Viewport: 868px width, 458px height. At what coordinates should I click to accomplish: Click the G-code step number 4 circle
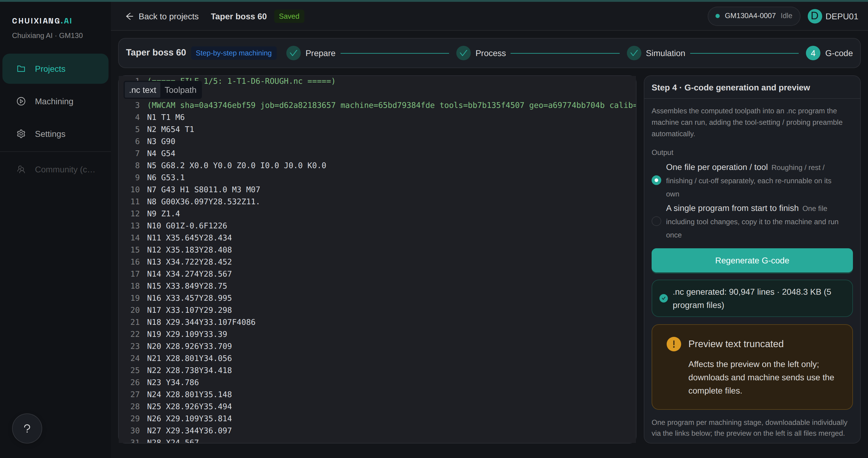click(x=813, y=53)
